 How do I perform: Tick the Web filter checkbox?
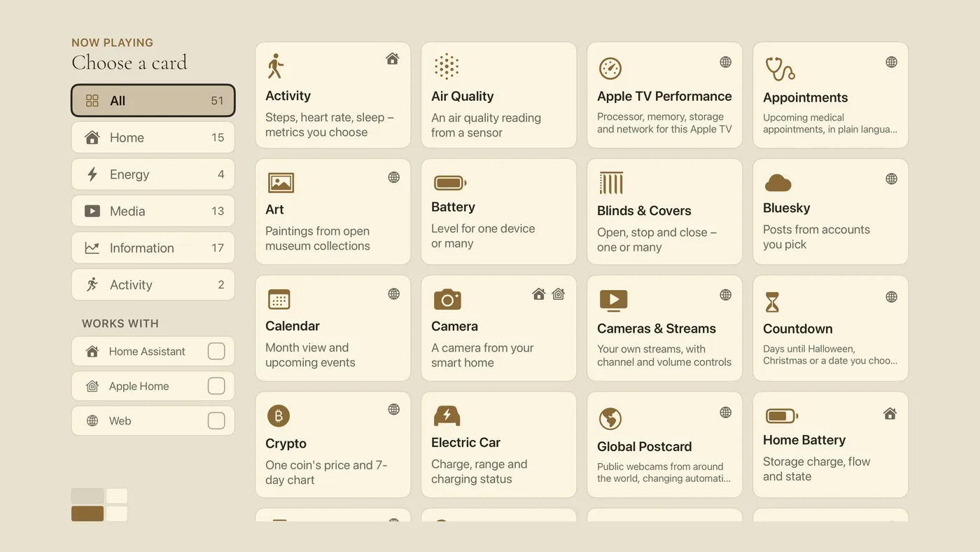point(216,421)
